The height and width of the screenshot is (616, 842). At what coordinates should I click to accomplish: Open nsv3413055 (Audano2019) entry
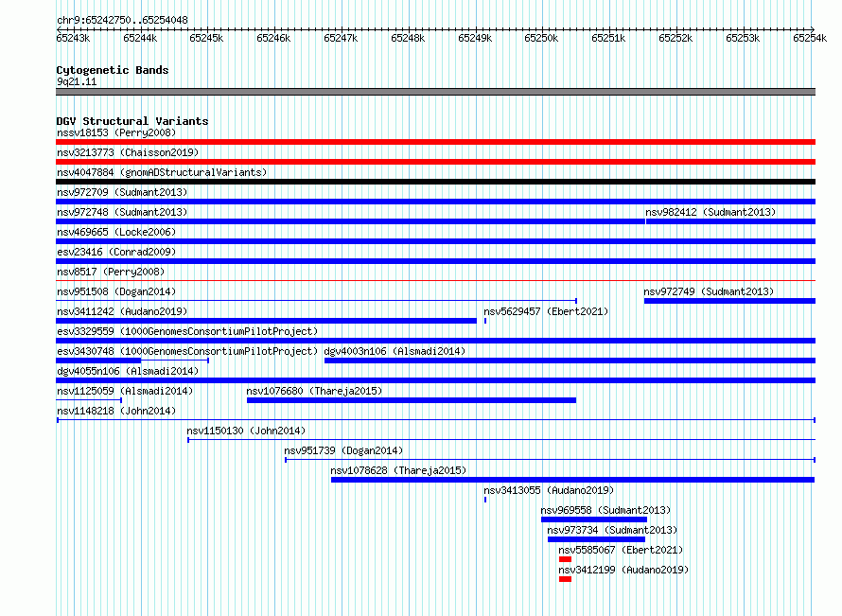[549, 490]
